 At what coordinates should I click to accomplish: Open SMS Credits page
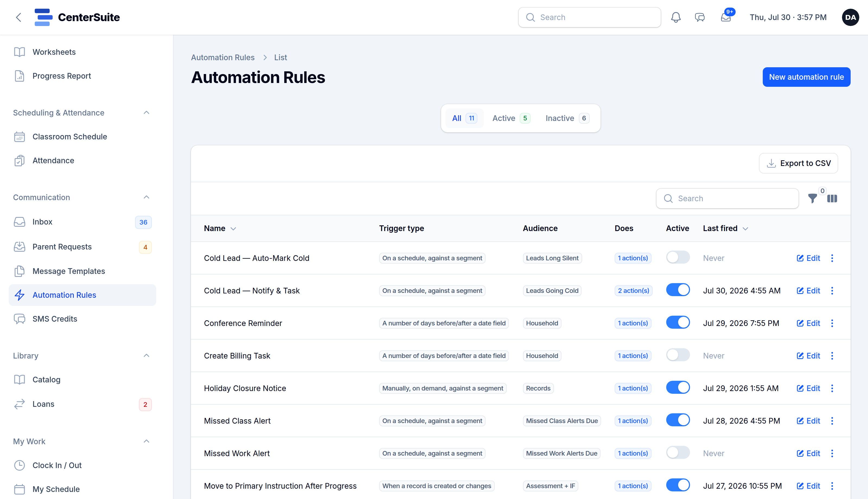tap(82, 319)
